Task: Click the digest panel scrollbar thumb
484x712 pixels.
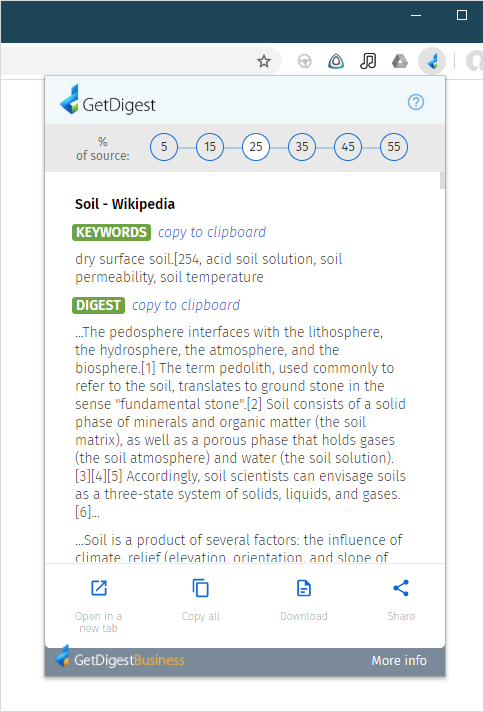Action: pos(443,180)
